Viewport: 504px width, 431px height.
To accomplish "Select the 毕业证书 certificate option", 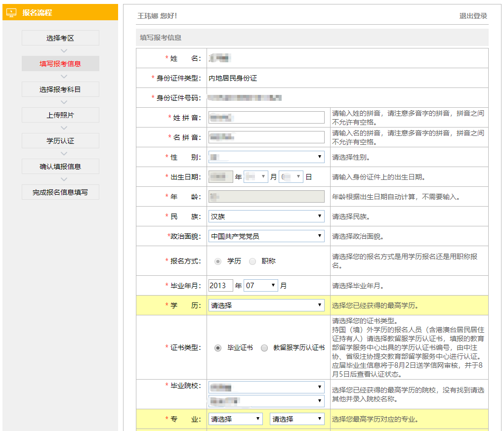I will 218,347.
